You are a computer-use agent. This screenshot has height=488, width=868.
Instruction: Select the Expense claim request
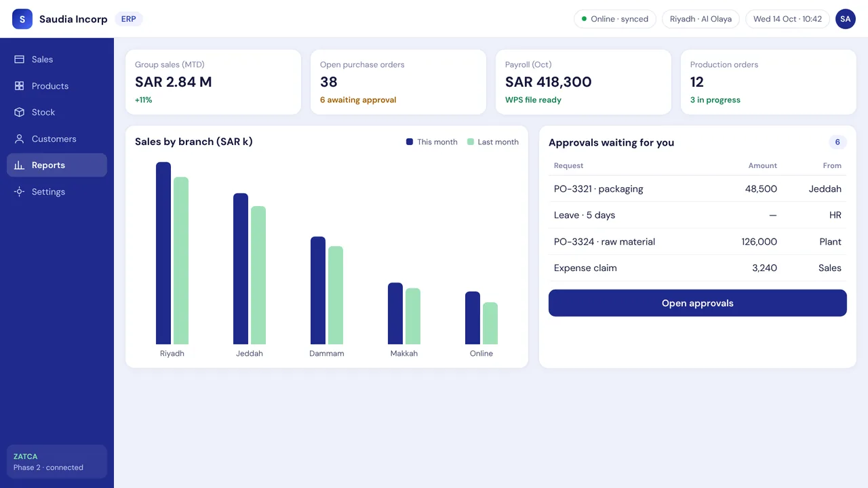(x=698, y=268)
